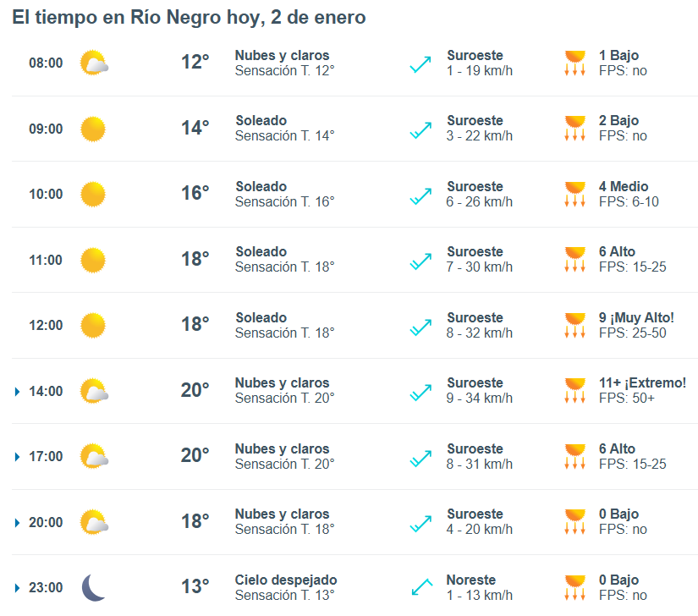This screenshot has width=698, height=616.
Task: Click the wind arrow icon at 20:00
Action: point(420,522)
